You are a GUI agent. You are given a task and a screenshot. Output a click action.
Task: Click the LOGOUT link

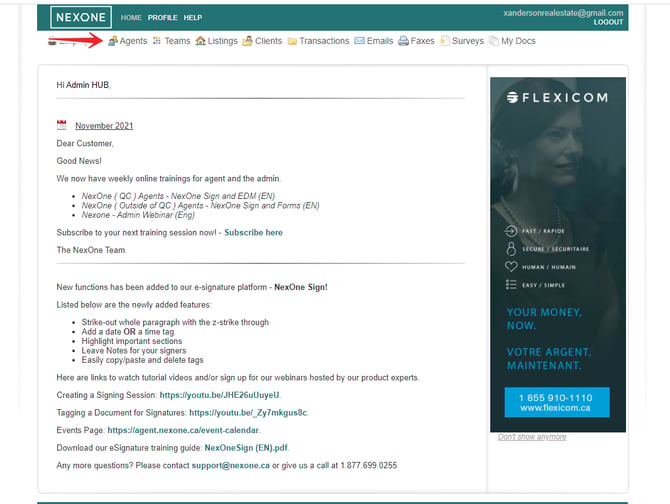point(608,22)
